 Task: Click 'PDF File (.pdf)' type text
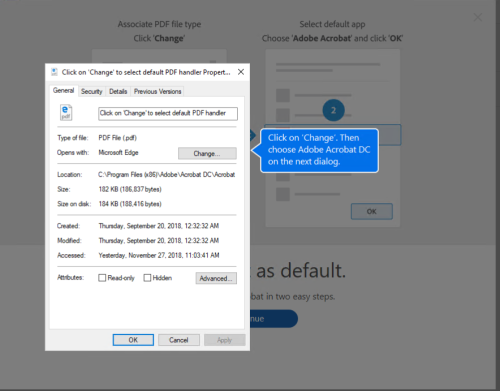117,138
